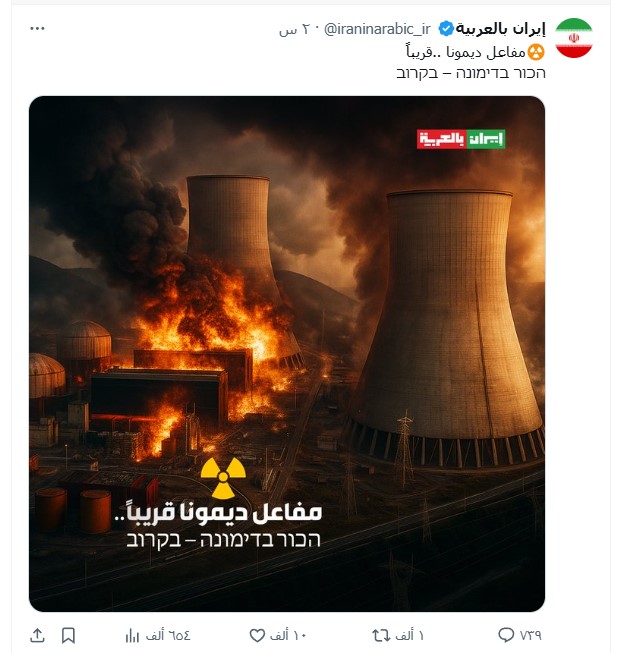Click the repost arrows icon
Image resolution: width=618 pixels, height=653 pixels.
pyautogui.click(x=381, y=636)
